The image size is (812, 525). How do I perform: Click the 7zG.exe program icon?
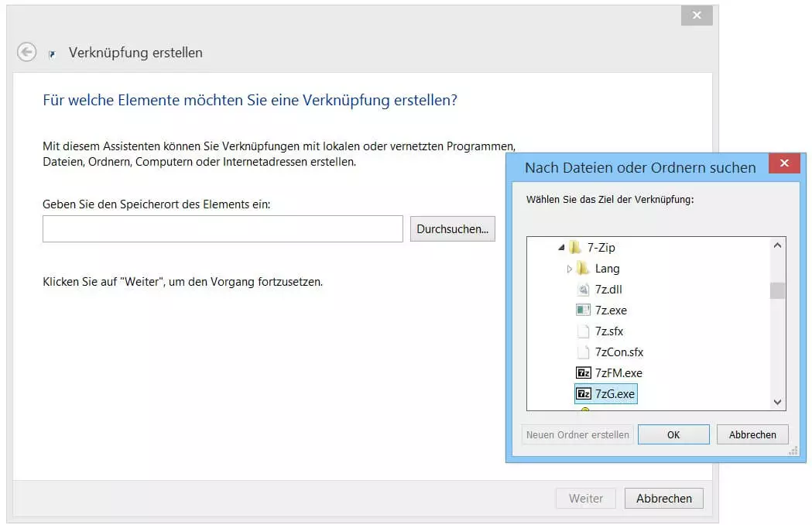pos(584,394)
